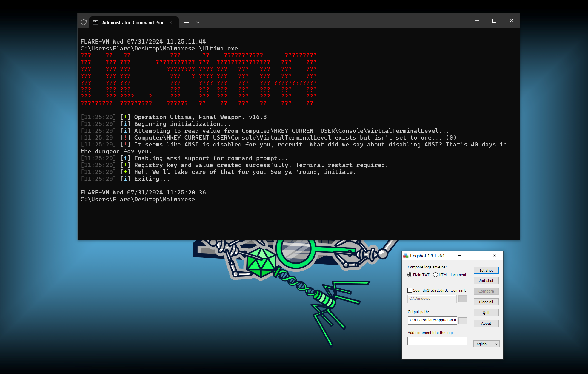Expand the terminal profile dropdown arrow
588x374 pixels.
[198, 22]
